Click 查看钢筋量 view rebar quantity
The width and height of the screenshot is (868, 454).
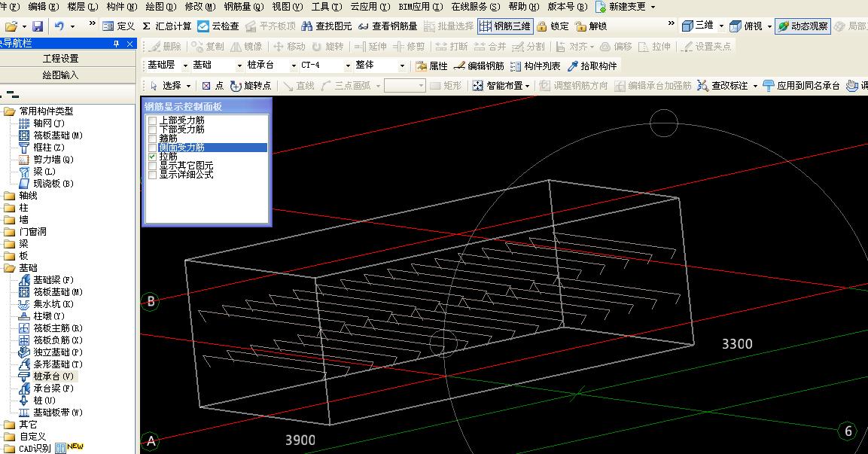[x=388, y=26]
